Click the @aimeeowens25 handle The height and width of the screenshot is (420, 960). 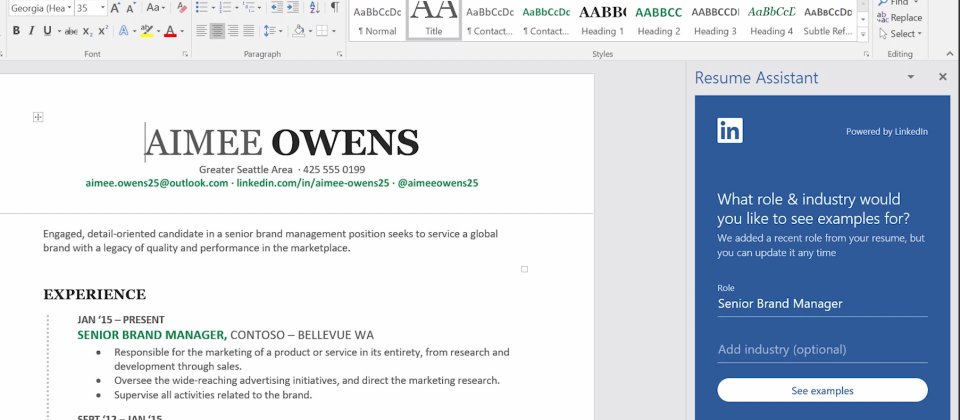coord(438,183)
